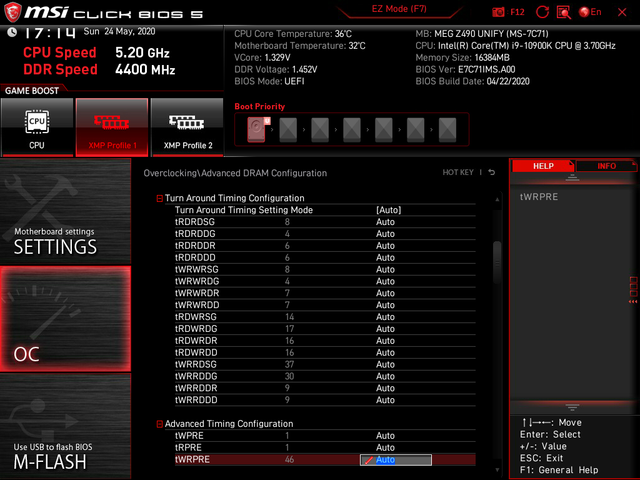Click the date Sun 24 May, 2020

pyautogui.click(x=119, y=31)
